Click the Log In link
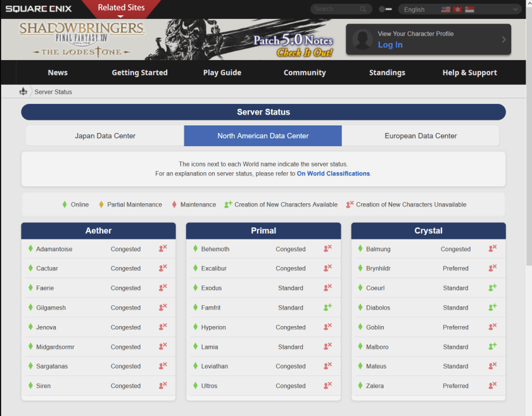 (390, 45)
